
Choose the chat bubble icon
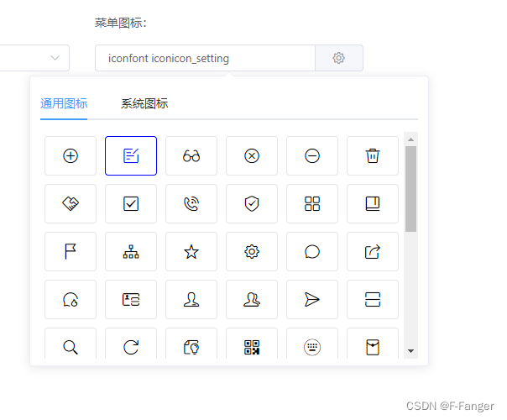(x=312, y=252)
